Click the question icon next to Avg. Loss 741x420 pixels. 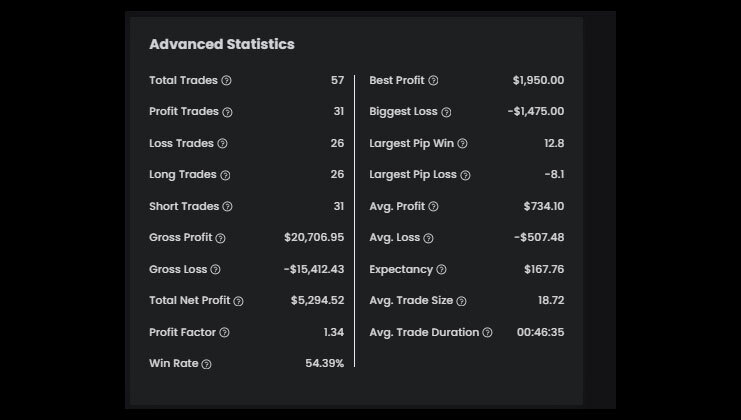click(x=428, y=238)
